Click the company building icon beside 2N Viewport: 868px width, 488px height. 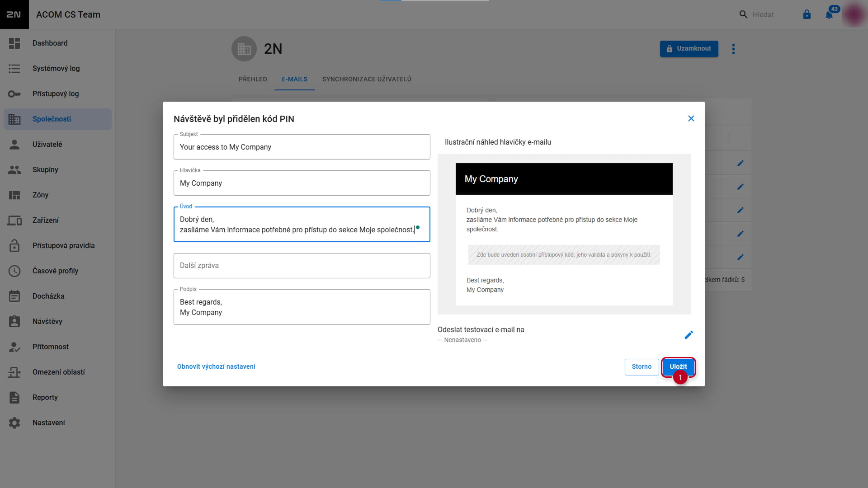pos(244,49)
